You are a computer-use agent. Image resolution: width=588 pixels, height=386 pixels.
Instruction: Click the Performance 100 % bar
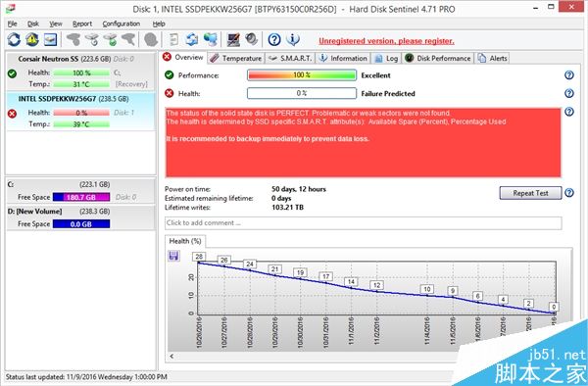tap(302, 75)
